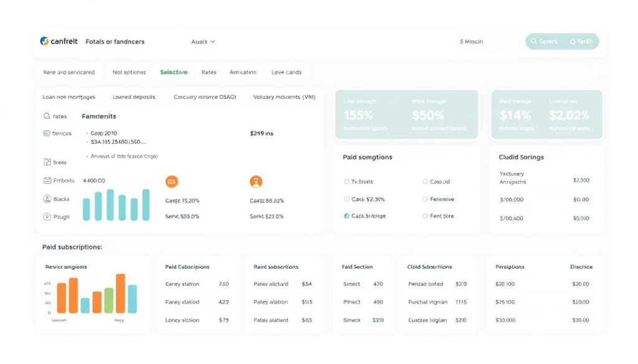The width and height of the screenshot is (638, 364).
Task: Expand the 'Auals' dropdown in header
Action: (203, 42)
